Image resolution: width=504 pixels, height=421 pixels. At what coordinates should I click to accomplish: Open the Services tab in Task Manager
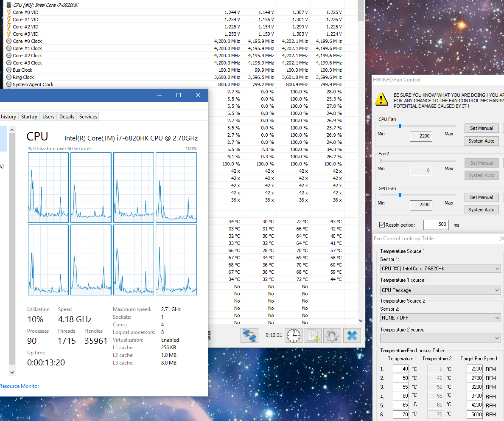(88, 117)
